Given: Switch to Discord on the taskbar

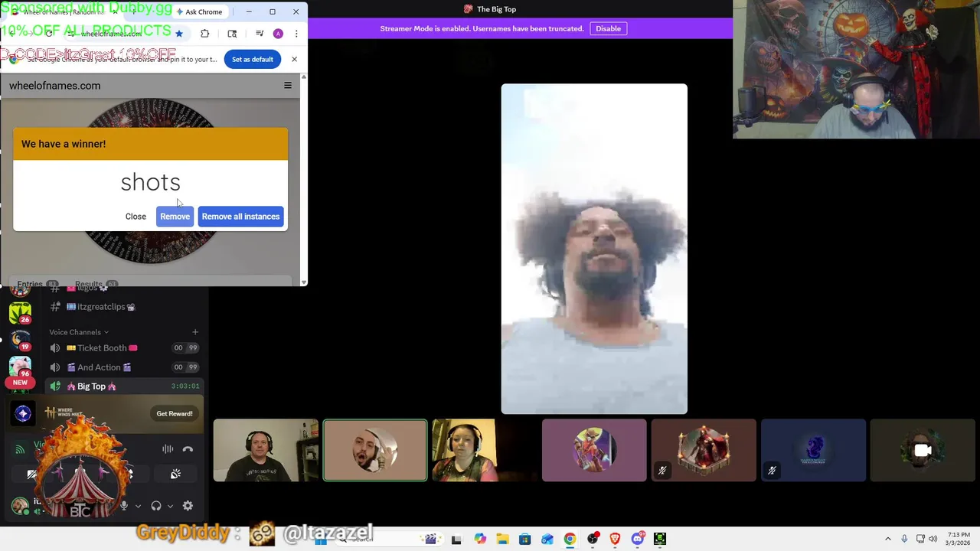Looking at the screenshot, I should pos(638,540).
